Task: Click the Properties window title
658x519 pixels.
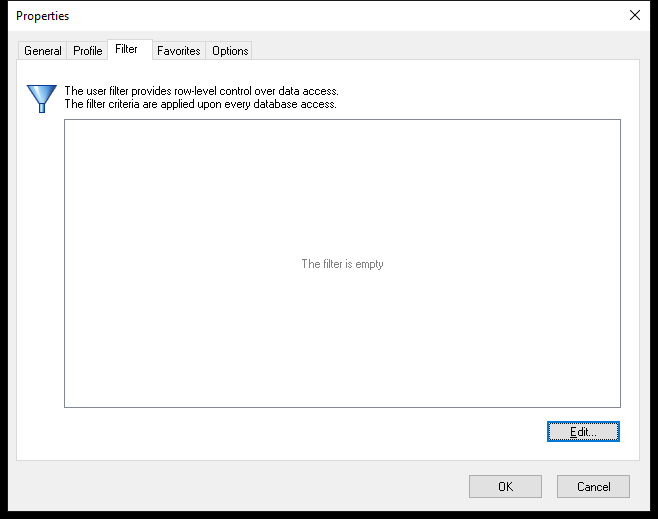Action: 42,16
